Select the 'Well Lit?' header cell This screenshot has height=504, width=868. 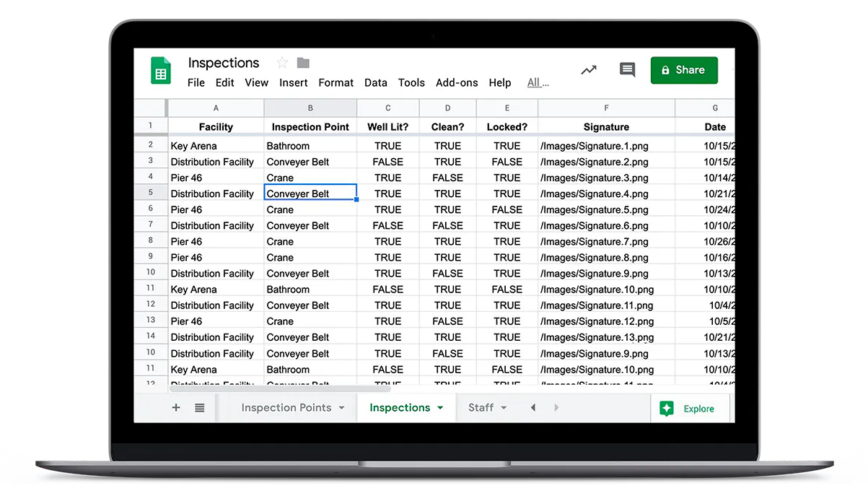388,126
